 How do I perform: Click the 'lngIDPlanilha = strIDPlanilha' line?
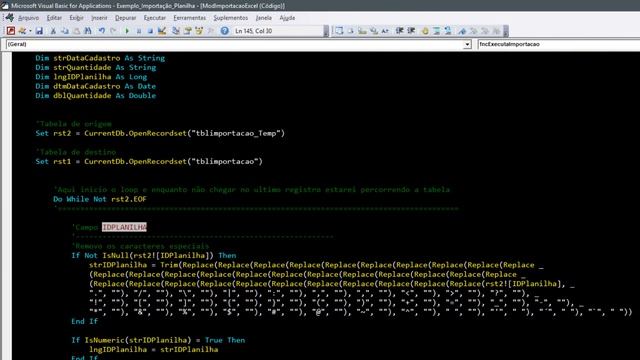[153, 349]
